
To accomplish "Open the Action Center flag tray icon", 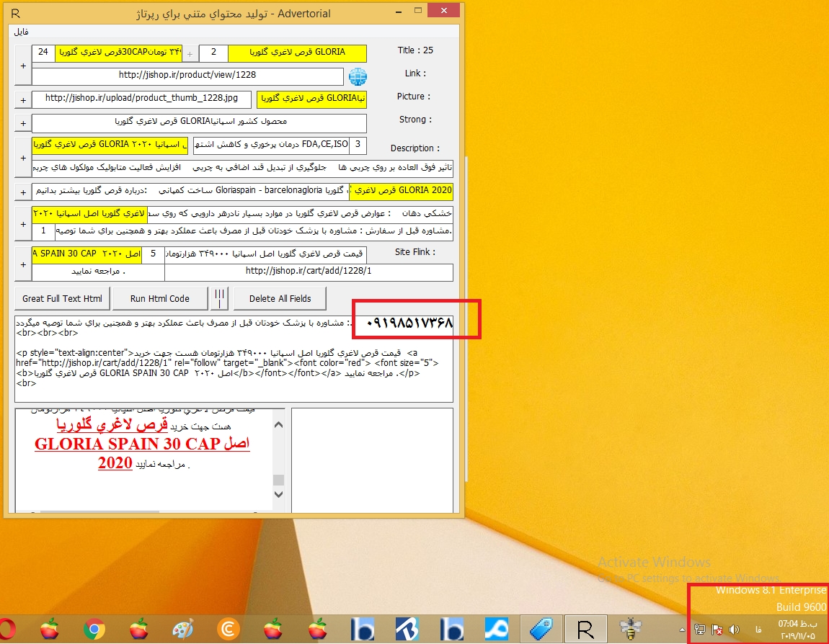I will coord(717,630).
